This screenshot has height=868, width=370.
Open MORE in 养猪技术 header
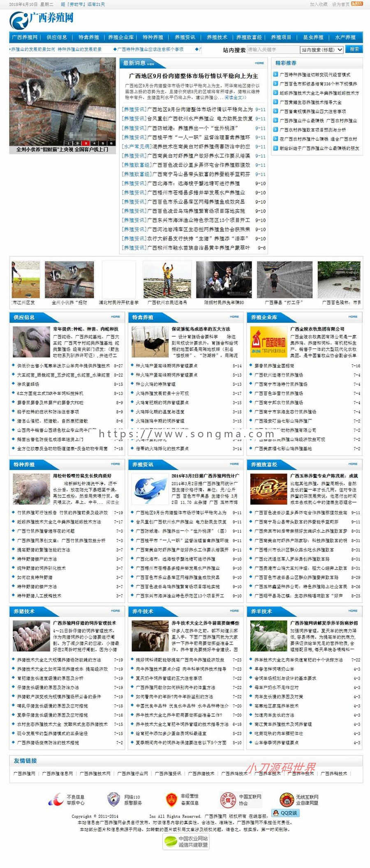(116, 610)
